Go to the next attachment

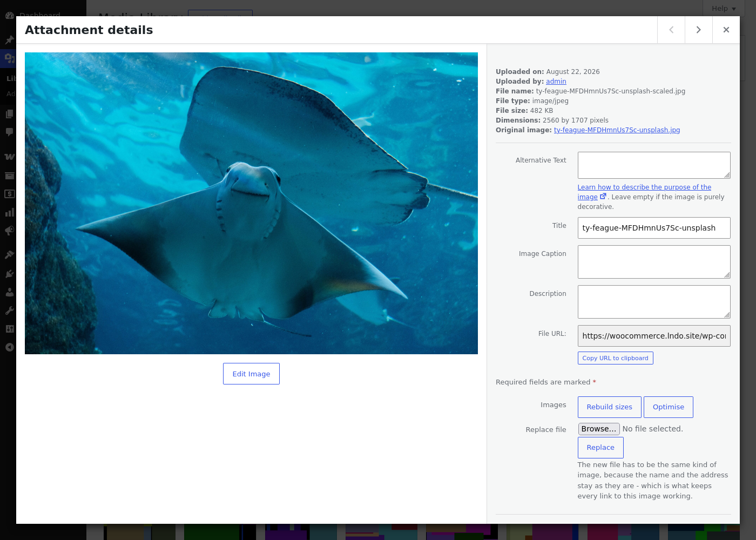click(x=698, y=30)
